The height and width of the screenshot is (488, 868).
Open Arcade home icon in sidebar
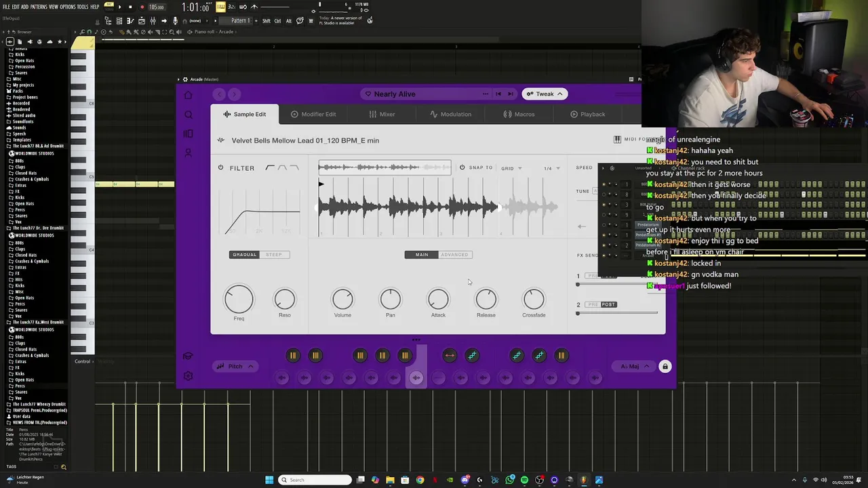point(189,95)
